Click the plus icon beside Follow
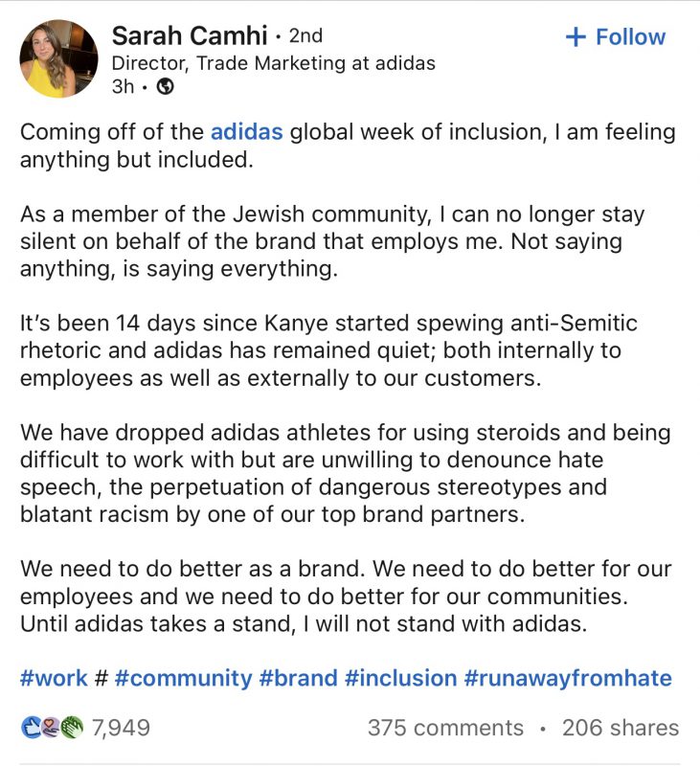 tap(576, 37)
